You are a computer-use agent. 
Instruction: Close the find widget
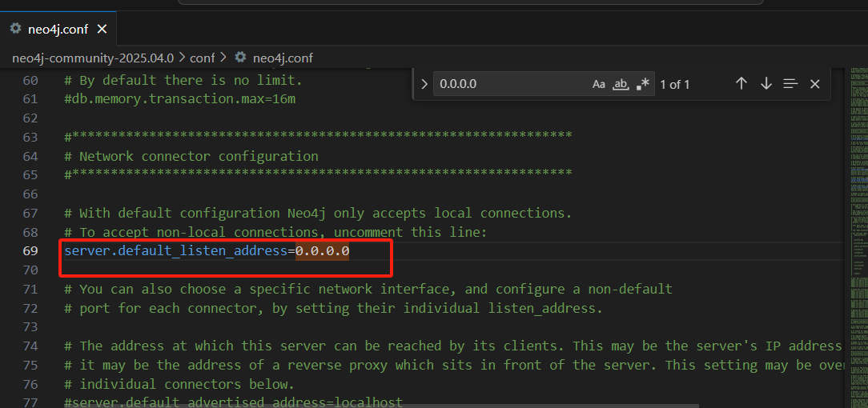[x=815, y=84]
